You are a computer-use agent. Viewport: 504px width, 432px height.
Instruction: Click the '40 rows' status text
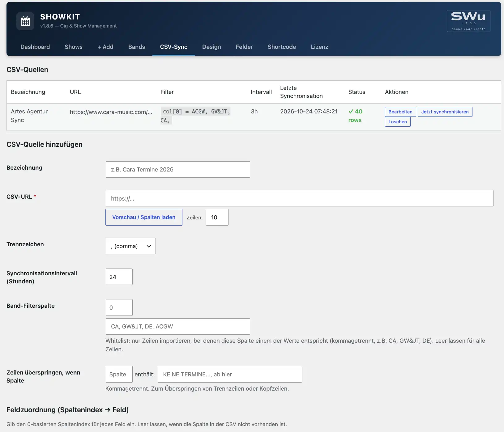point(355,116)
